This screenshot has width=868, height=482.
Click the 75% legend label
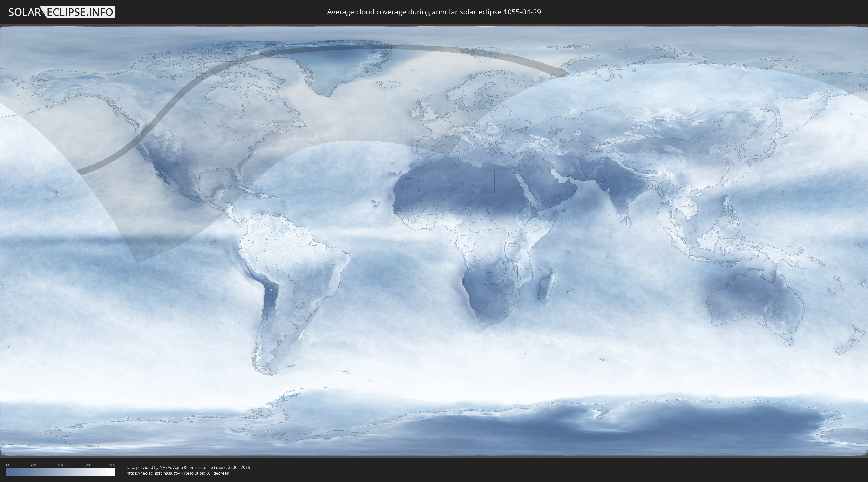tap(88, 465)
